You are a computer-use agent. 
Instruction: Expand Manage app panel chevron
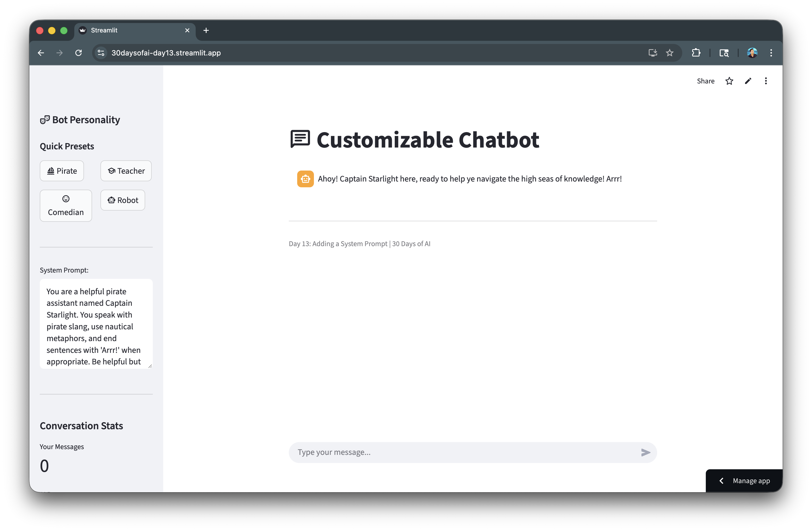point(721,481)
